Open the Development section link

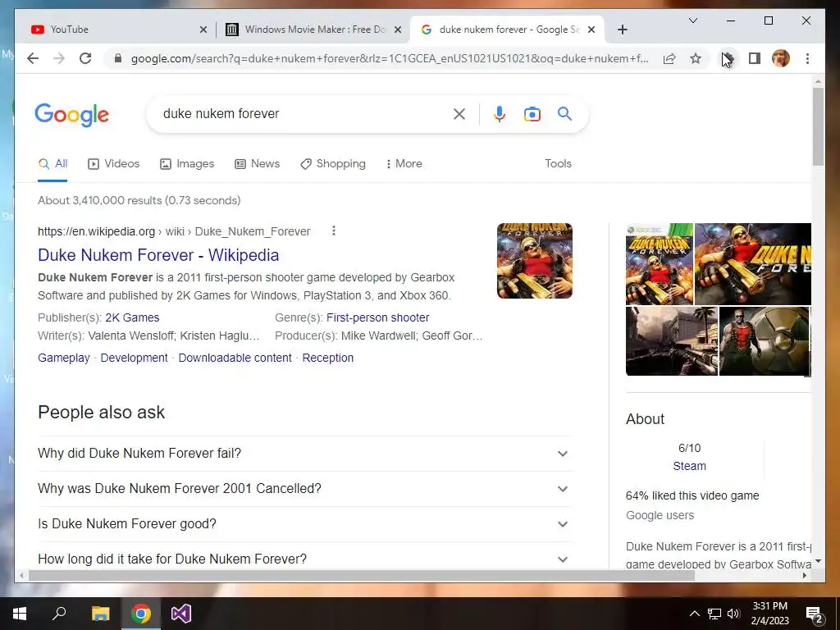tap(134, 358)
